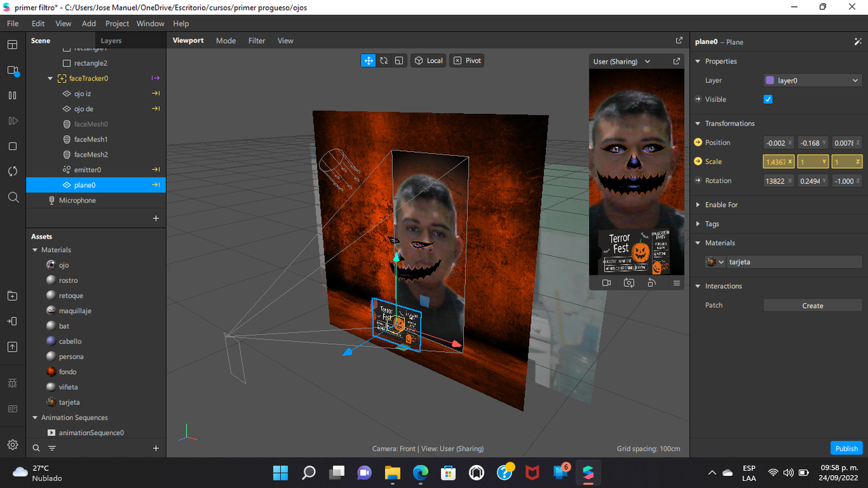The image size is (868, 488).
Task: Expand the Enable For section
Action: point(698,205)
